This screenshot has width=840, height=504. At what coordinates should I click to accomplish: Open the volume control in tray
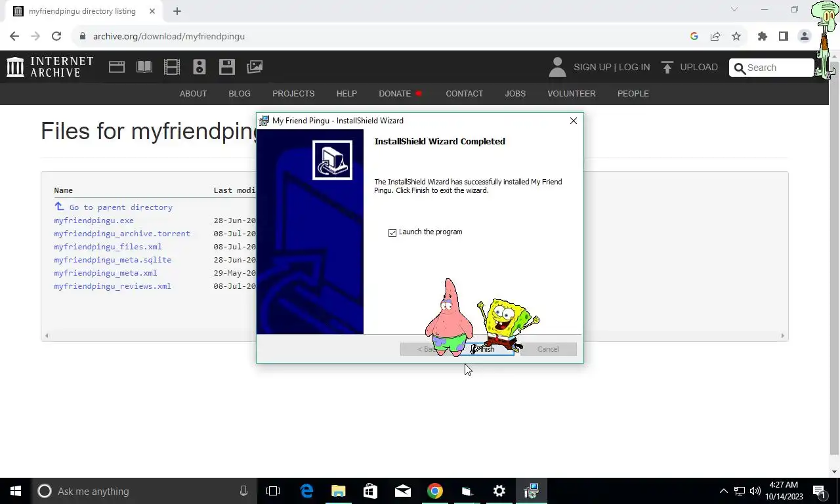coord(755,491)
